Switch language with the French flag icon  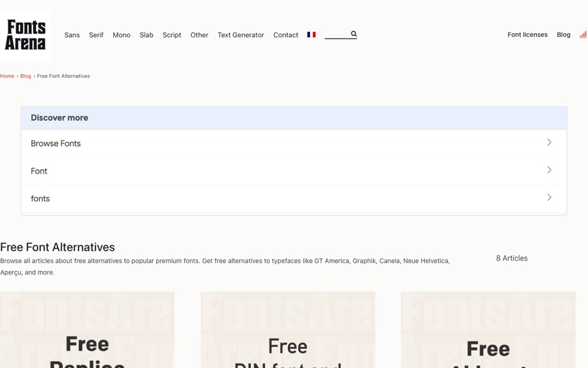pyautogui.click(x=311, y=34)
